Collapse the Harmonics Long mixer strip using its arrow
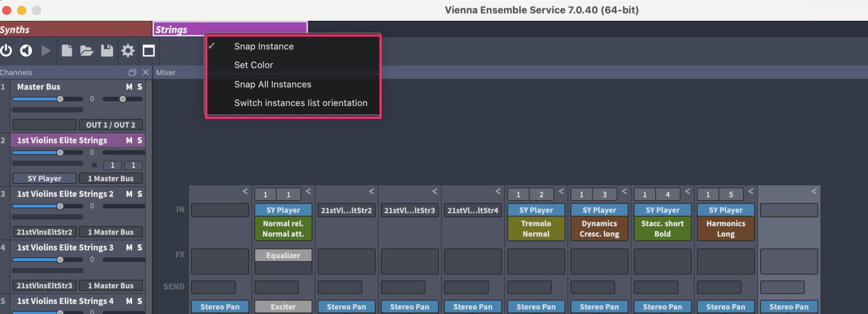 751,191
